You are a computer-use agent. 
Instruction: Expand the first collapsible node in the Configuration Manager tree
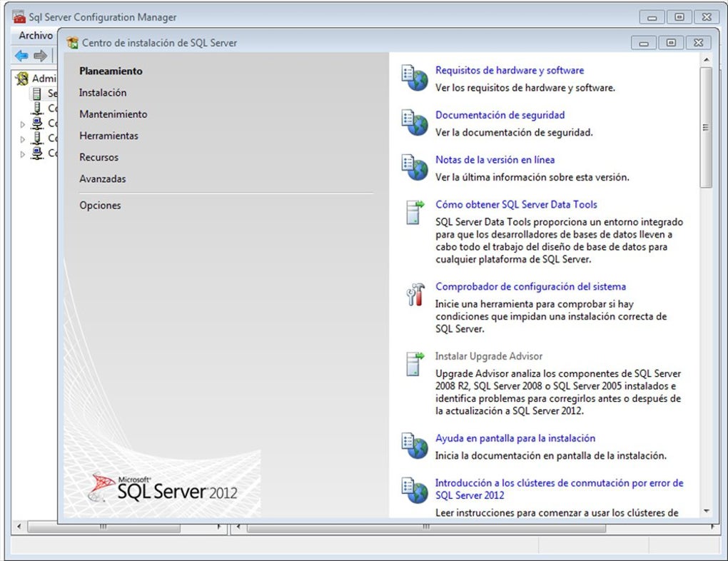point(22,123)
